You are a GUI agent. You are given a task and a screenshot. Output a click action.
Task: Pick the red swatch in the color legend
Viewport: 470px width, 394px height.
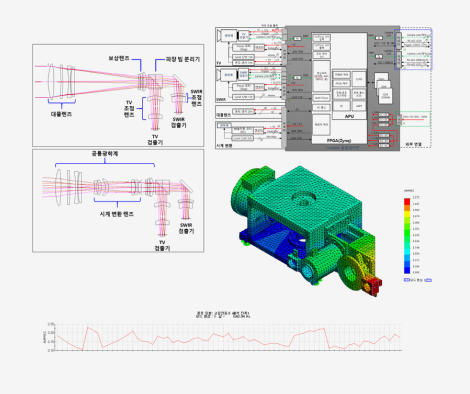pos(407,201)
